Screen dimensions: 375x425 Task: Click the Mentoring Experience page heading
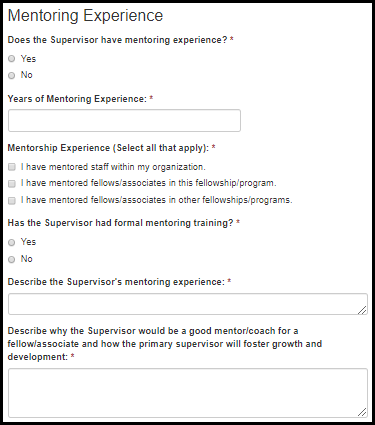coord(85,16)
